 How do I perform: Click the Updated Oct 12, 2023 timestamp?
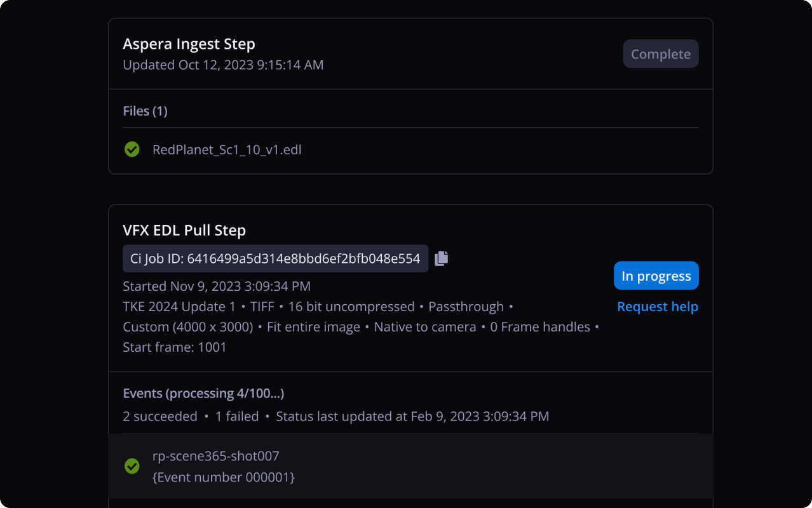click(x=223, y=65)
